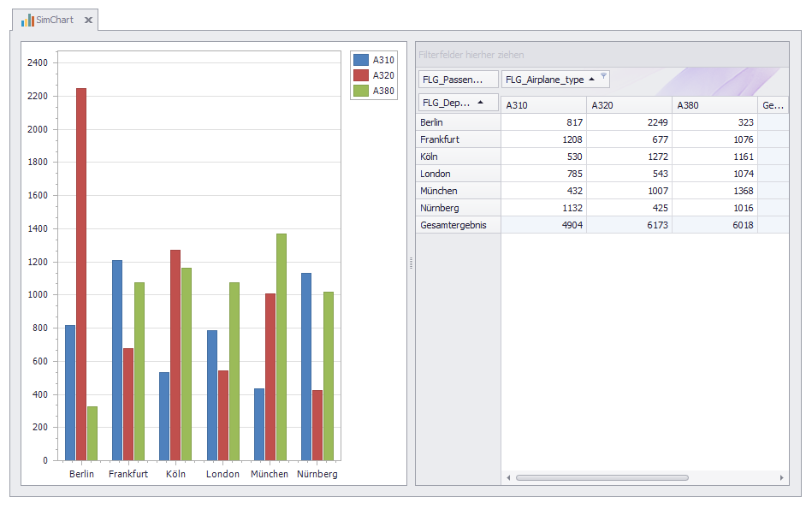The image size is (812, 509).
Task: Close the SimChart tab
Action: click(88, 20)
